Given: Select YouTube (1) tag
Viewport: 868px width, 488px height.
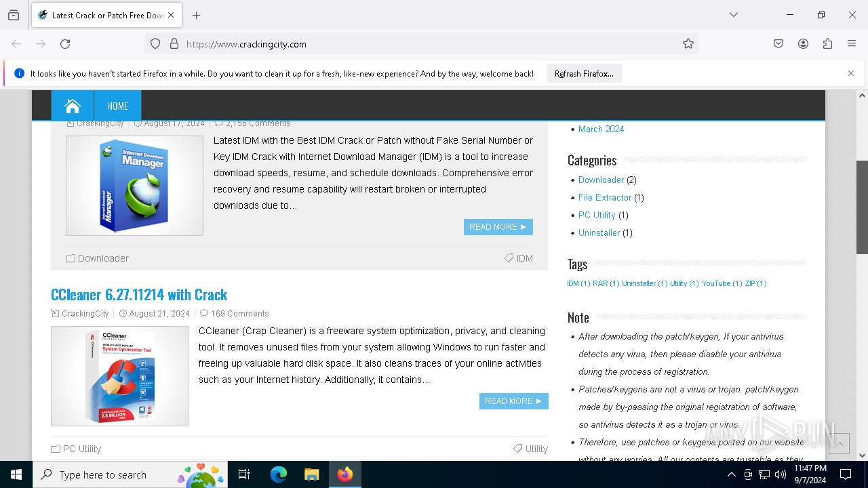Looking at the screenshot, I should coord(722,283).
